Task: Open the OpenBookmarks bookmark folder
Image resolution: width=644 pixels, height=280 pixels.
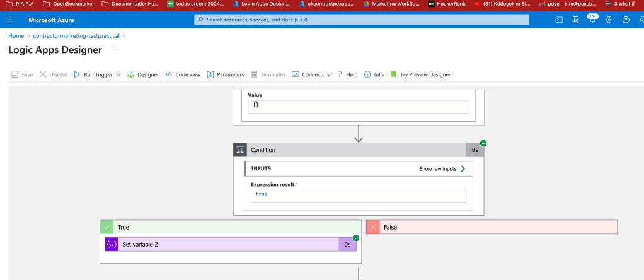Action: 68,4
